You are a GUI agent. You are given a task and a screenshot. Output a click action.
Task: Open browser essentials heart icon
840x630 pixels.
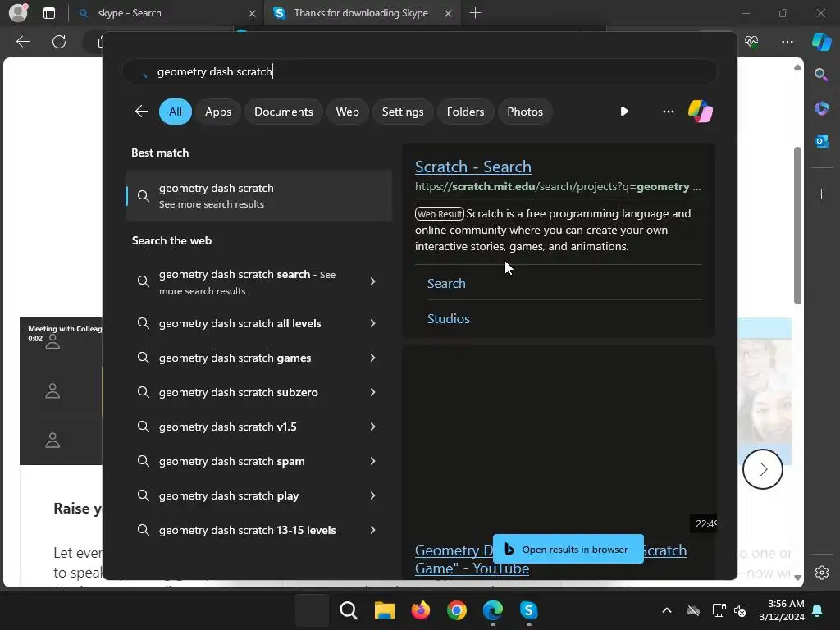click(751, 42)
